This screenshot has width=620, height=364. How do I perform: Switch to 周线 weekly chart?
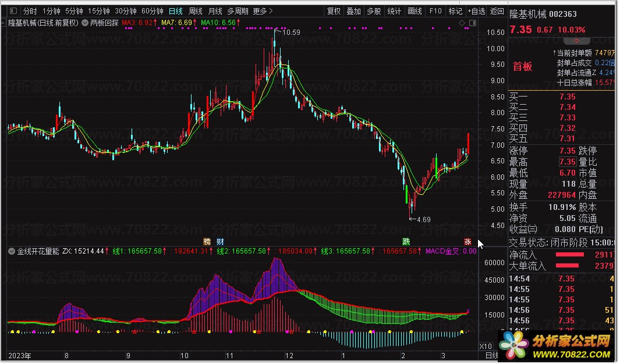pos(196,11)
